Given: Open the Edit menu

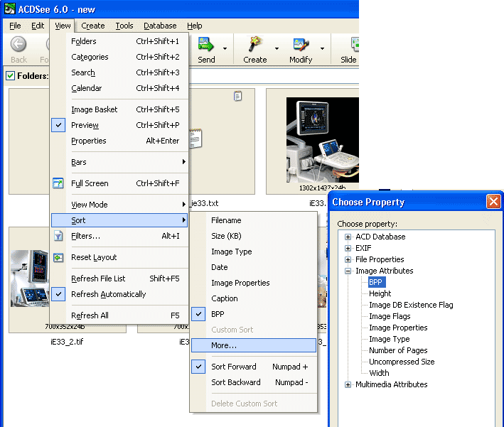Looking at the screenshot, I should coord(38,26).
